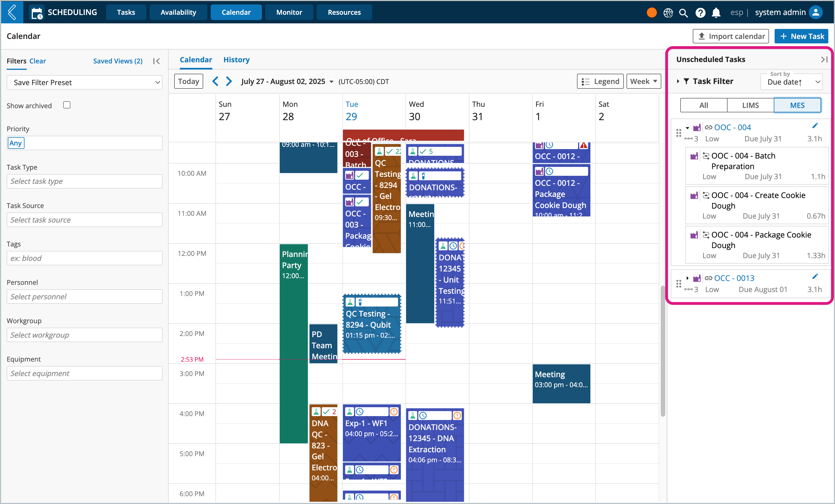This screenshot has height=504, width=835.
Task: Open the Week view dropdown
Action: click(x=644, y=81)
